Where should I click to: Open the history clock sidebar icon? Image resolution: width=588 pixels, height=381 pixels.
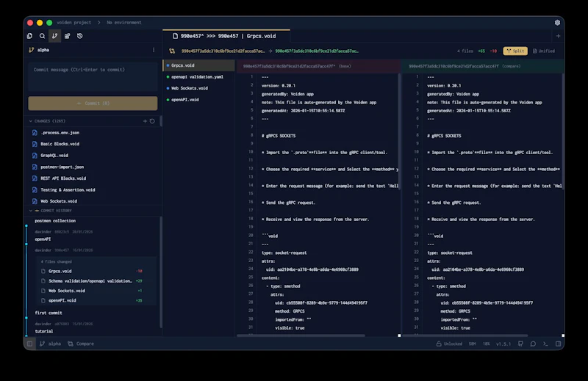coord(80,36)
